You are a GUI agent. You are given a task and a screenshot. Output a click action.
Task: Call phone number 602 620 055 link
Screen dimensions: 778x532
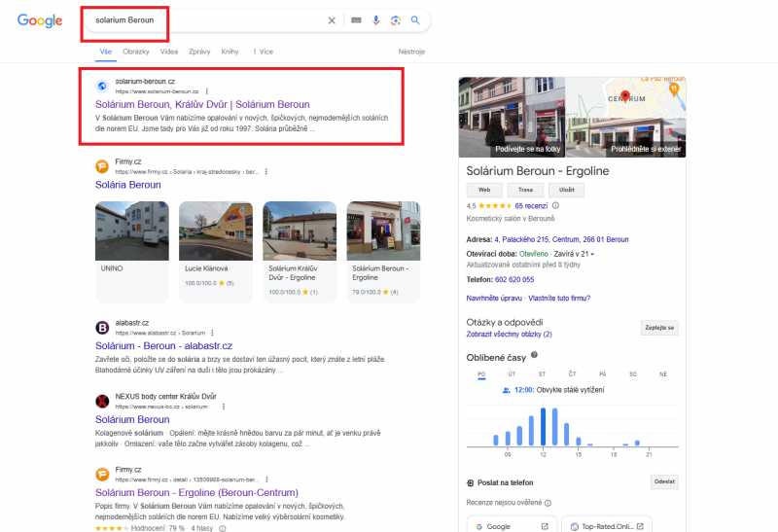(x=514, y=280)
